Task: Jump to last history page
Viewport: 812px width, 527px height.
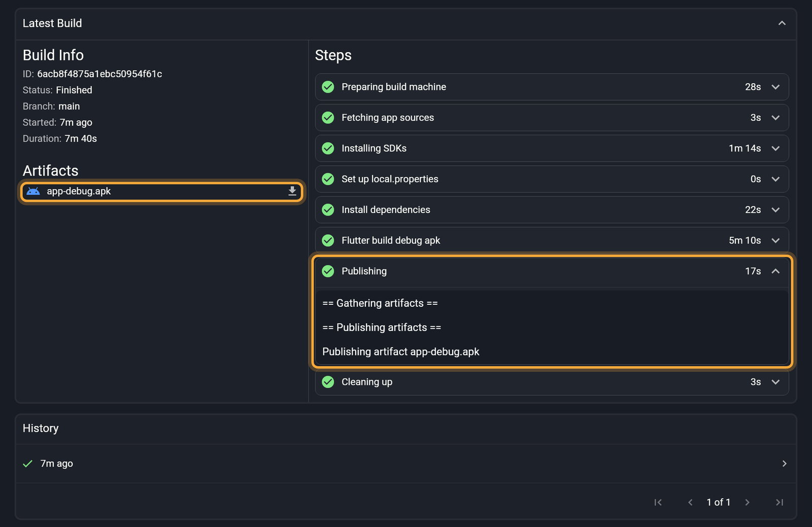Action: click(x=780, y=502)
